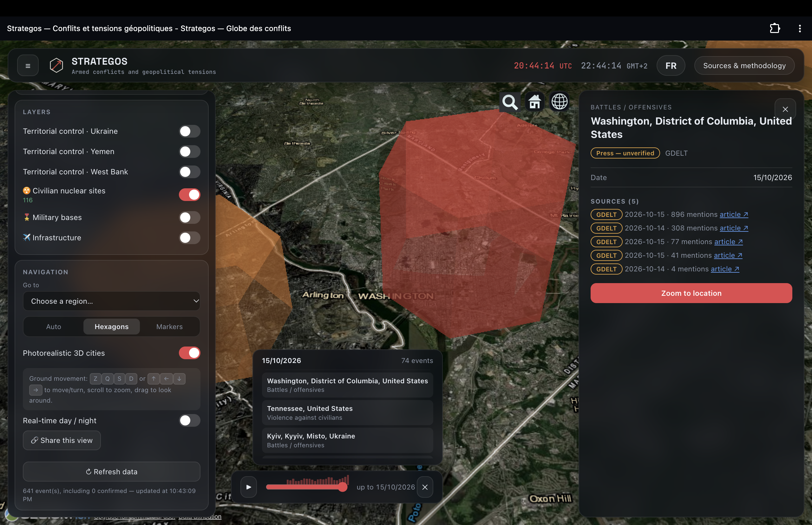The height and width of the screenshot is (525, 812).
Task: Click the SOURCES (5) heading
Action: (614, 201)
